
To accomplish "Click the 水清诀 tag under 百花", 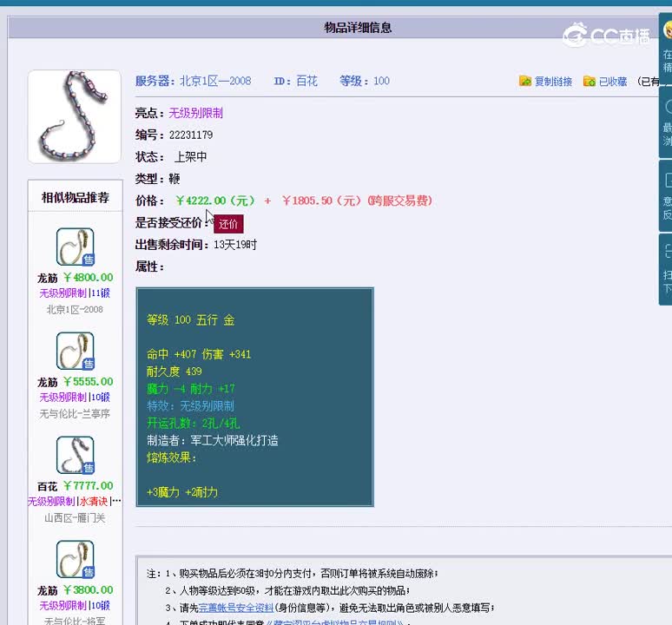I will [x=94, y=501].
